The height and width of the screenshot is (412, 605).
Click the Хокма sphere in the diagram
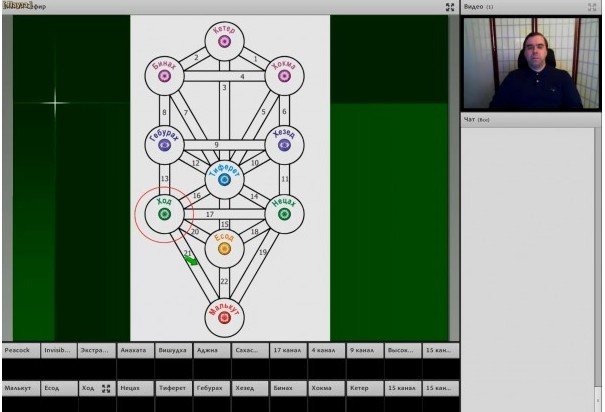click(x=284, y=75)
